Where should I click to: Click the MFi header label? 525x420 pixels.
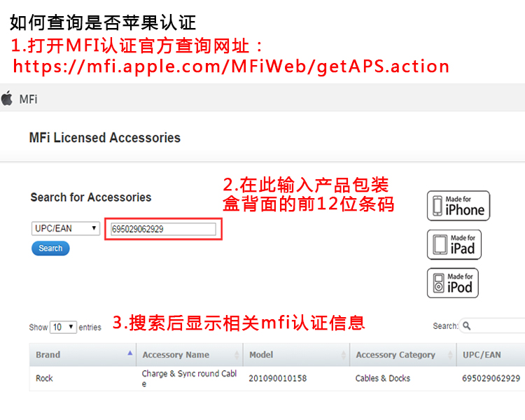point(28,99)
